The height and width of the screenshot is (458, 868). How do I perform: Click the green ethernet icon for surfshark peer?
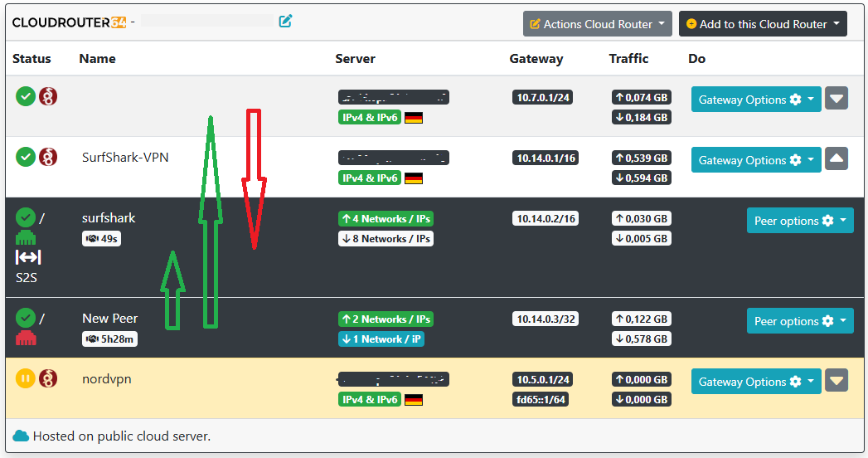coord(26,237)
